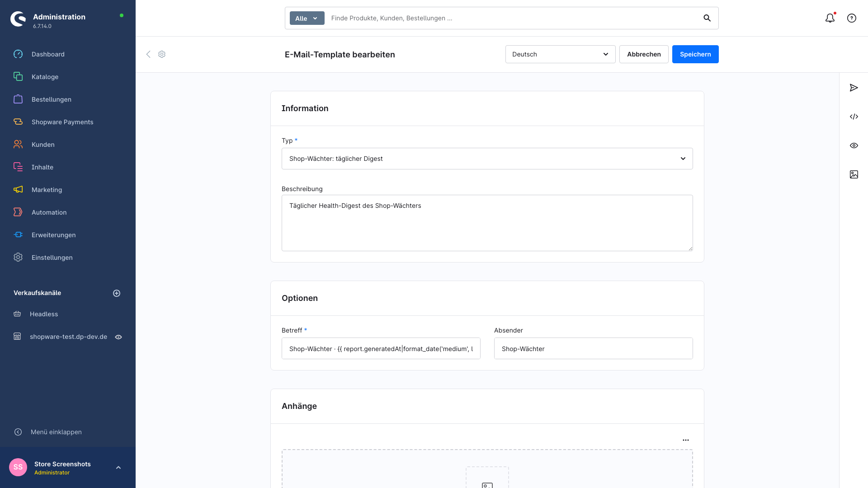Open the Deutsch language dropdown

click(561, 54)
